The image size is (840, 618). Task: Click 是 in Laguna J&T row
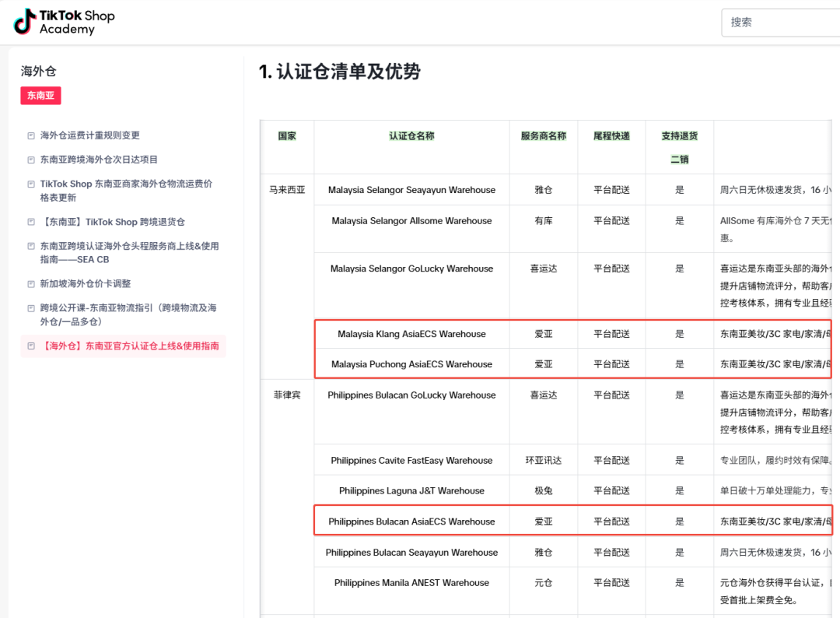pyautogui.click(x=679, y=490)
